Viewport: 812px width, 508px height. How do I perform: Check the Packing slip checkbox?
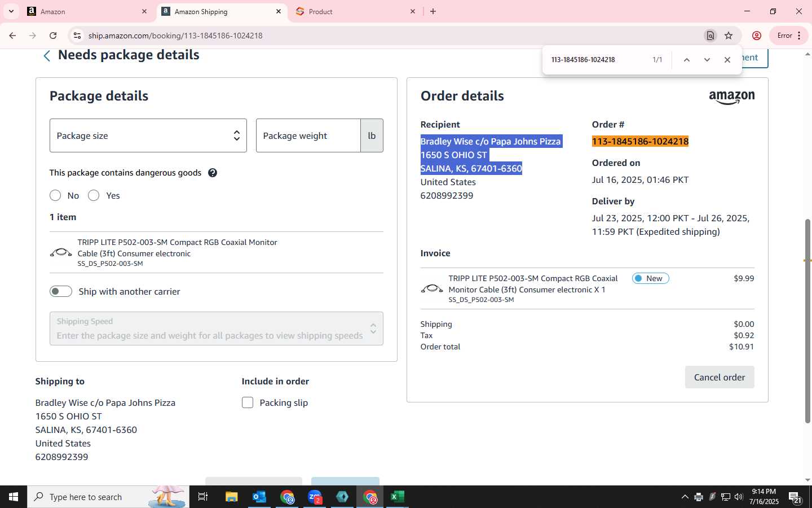(x=248, y=402)
